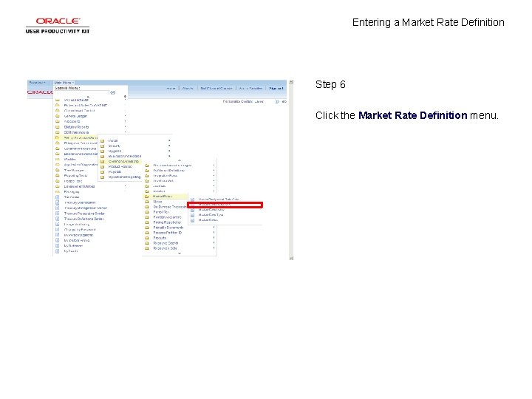Image resolution: width=532 pixels, height=399 pixels.
Task: Click the Security folder icon in submenu
Action: click(x=103, y=146)
